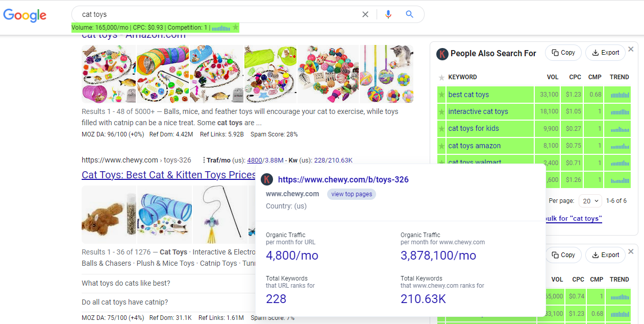Close the People Also Search For panel
This screenshot has height=324, width=644.
tap(631, 50)
